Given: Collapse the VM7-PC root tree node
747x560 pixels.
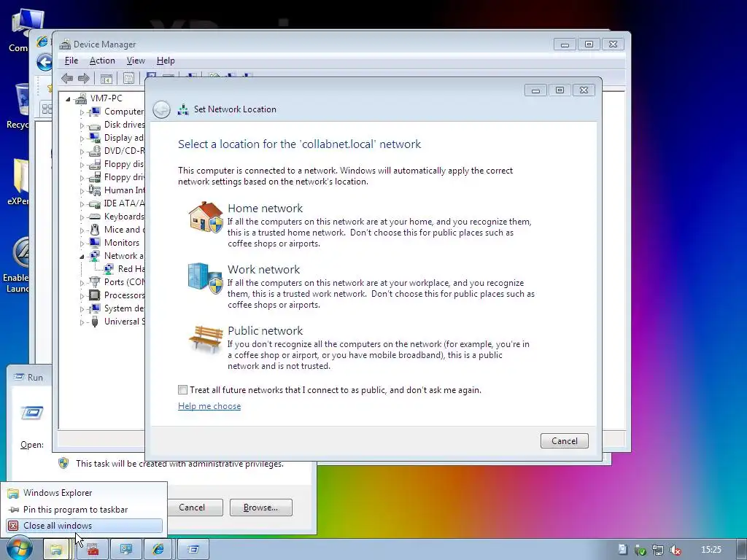Looking at the screenshot, I should point(68,99).
